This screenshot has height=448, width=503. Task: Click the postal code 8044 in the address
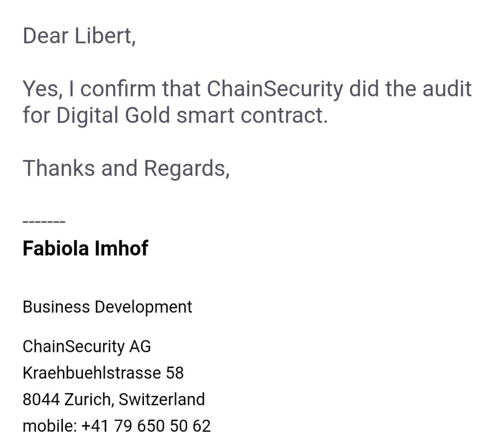click(x=41, y=399)
